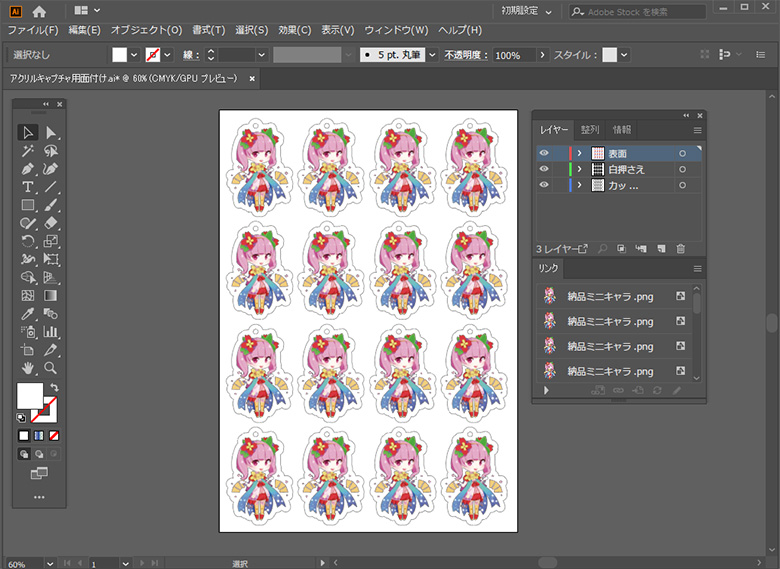Click target circle of 表面 layer
Image resolution: width=780 pixels, height=569 pixels.
pos(682,154)
